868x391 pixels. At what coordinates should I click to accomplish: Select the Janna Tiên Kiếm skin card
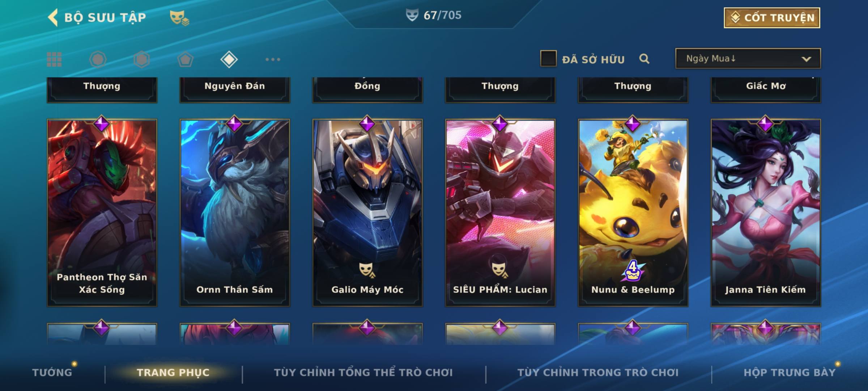766,213
